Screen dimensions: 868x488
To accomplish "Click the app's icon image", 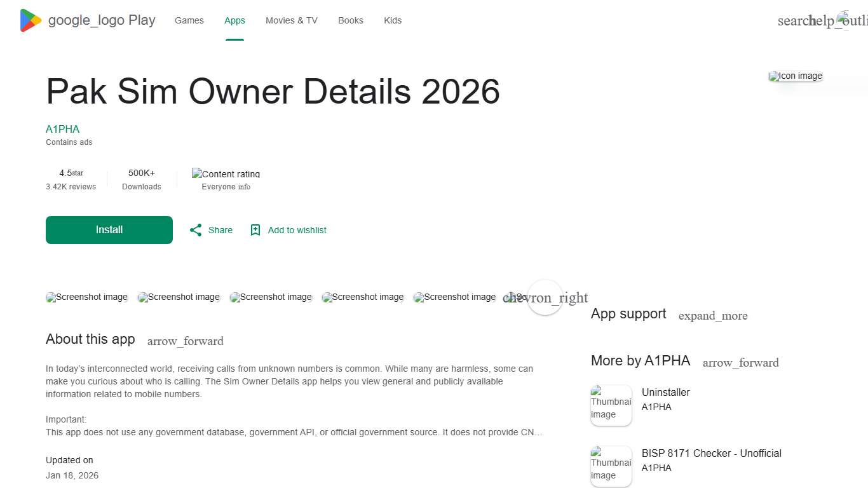I will pyautogui.click(x=795, y=76).
